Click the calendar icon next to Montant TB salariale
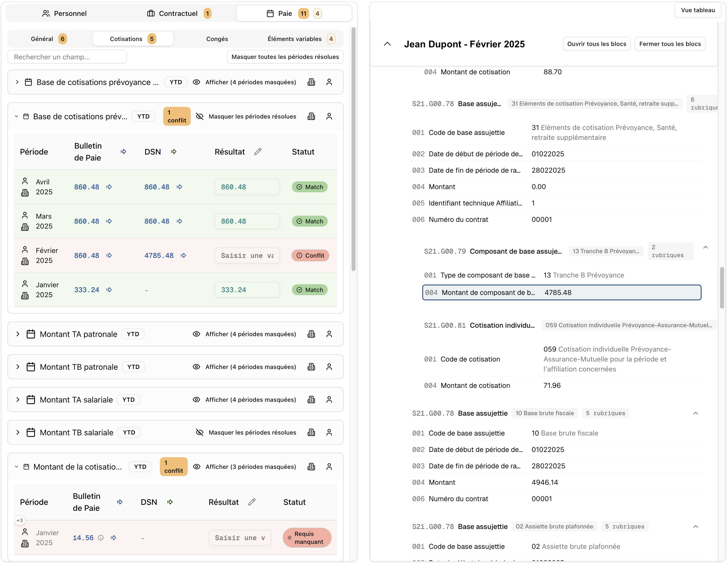Screen dimensions: 728x564 (31, 432)
